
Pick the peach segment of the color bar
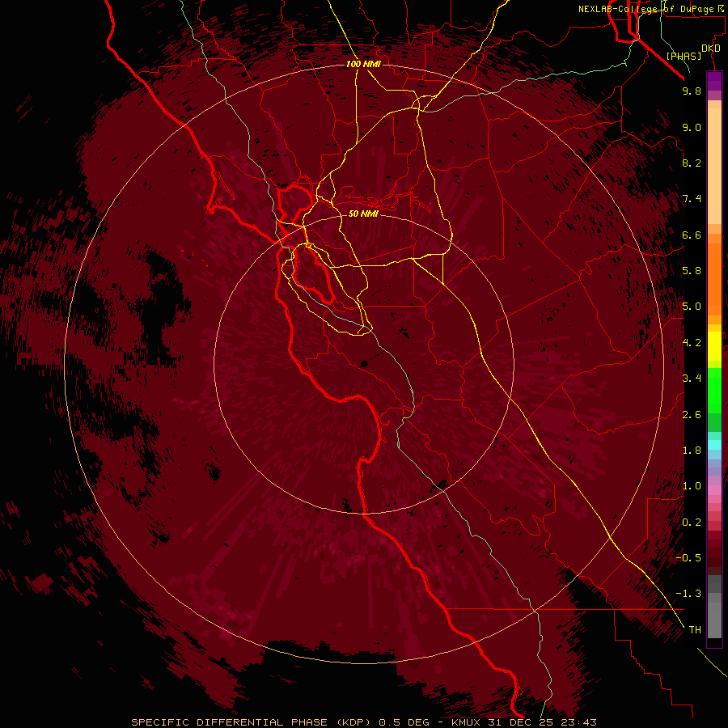click(714, 165)
